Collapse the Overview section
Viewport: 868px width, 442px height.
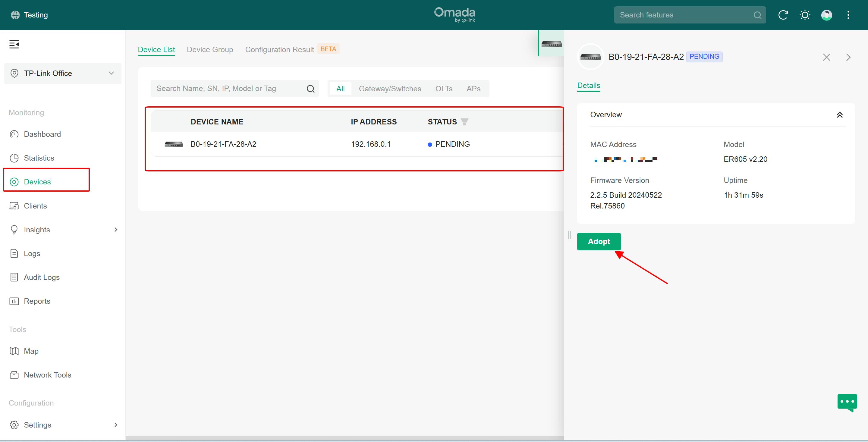[x=839, y=115]
